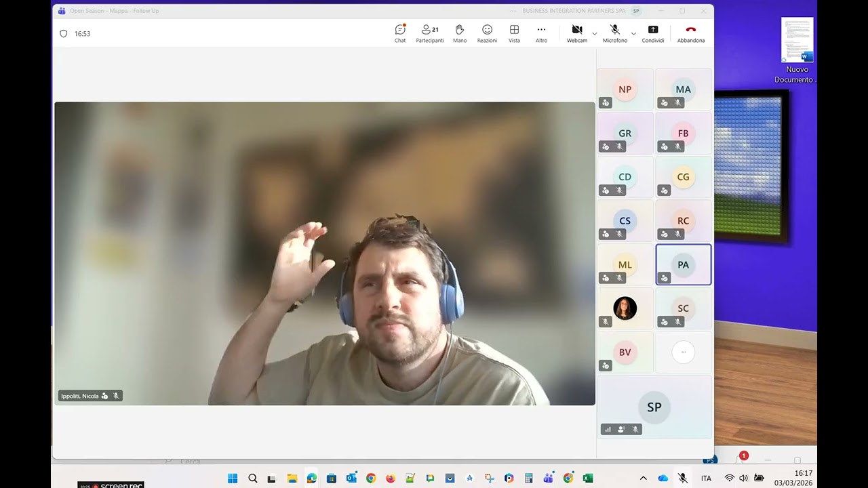Screen dimensions: 868x488
Task: Open Excel from the taskbar
Action: click(x=588, y=478)
